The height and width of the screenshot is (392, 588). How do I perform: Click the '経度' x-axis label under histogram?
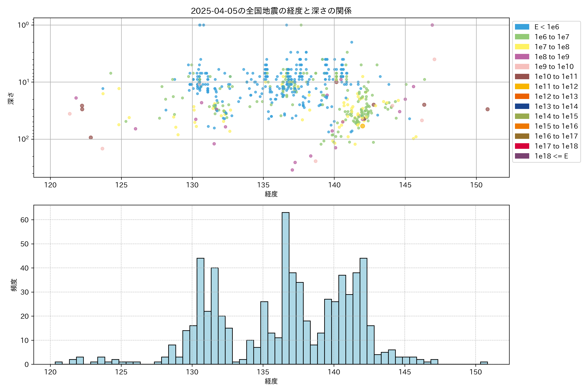(271, 381)
